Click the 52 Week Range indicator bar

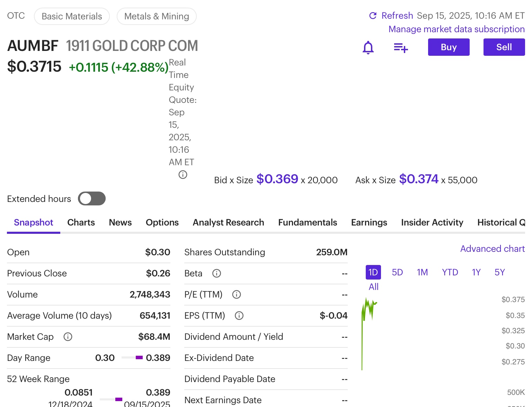[111, 399]
